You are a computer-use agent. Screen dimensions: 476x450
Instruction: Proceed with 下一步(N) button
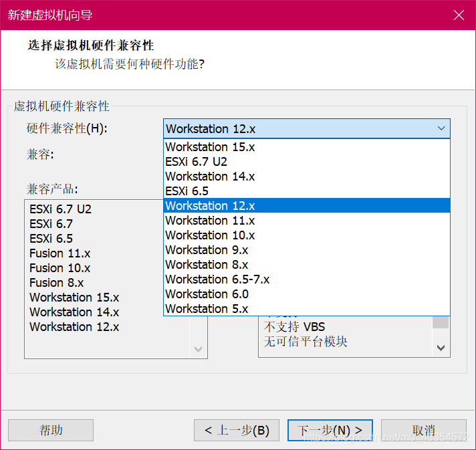[x=330, y=430]
